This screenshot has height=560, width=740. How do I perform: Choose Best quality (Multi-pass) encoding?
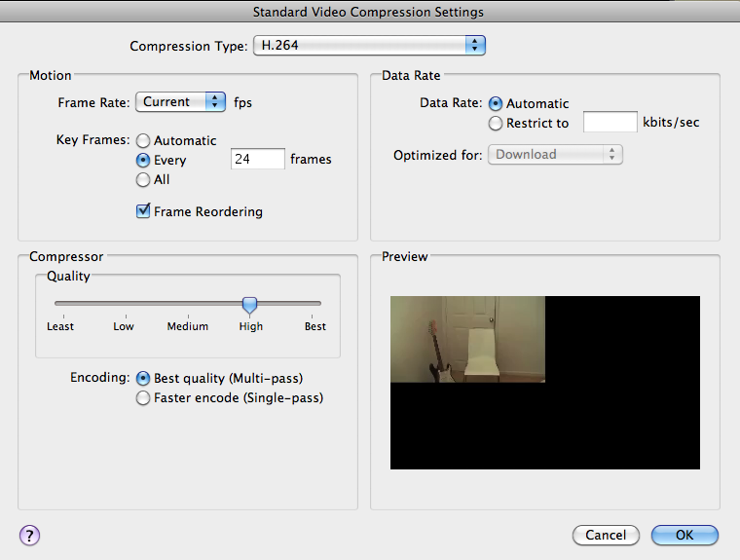[143, 378]
